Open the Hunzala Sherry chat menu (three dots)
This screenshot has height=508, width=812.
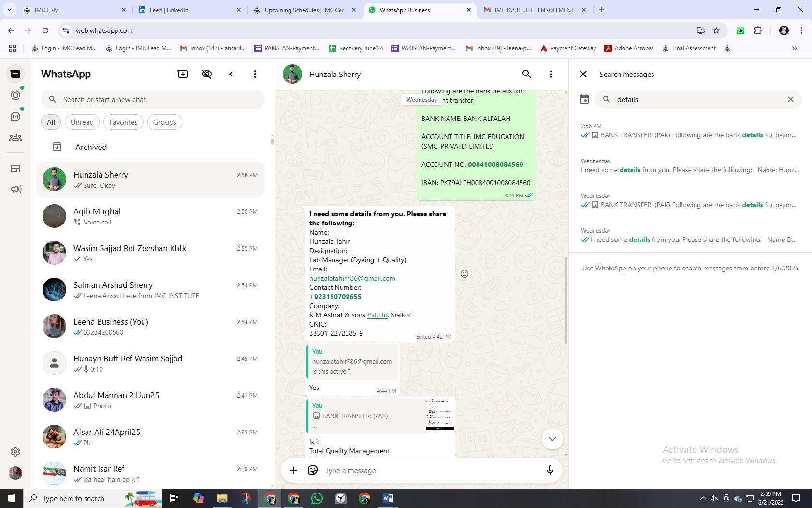pyautogui.click(x=551, y=74)
